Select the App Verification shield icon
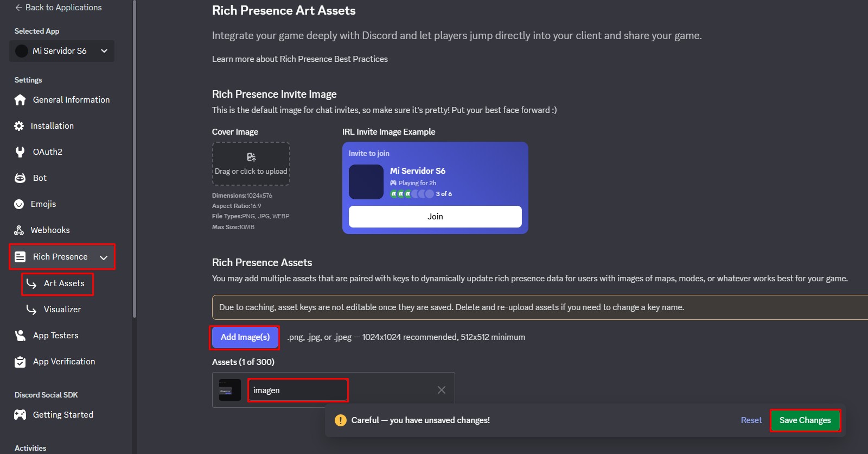The width and height of the screenshot is (868, 454). tap(18, 361)
